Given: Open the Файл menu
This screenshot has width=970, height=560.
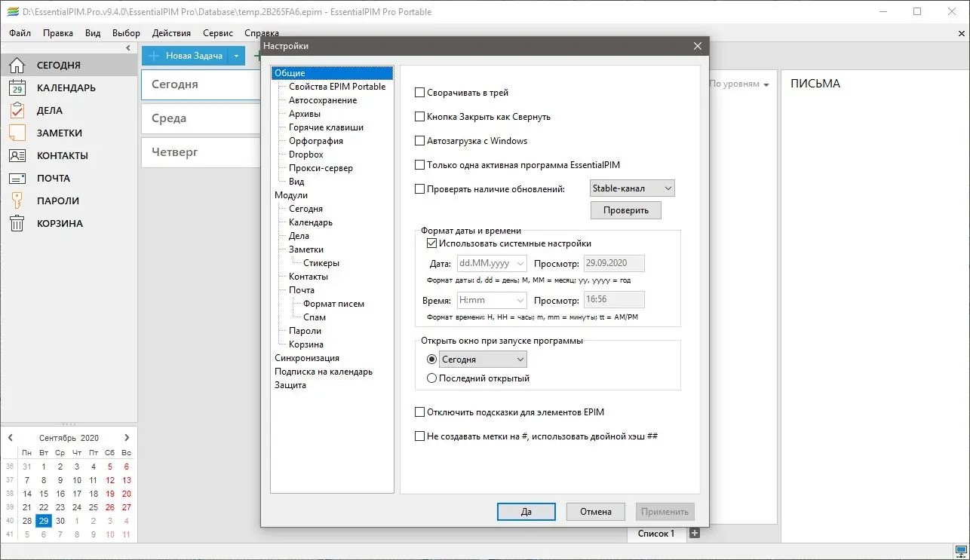Looking at the screenshot, I should pyautogui.click(x=19, y=32).
